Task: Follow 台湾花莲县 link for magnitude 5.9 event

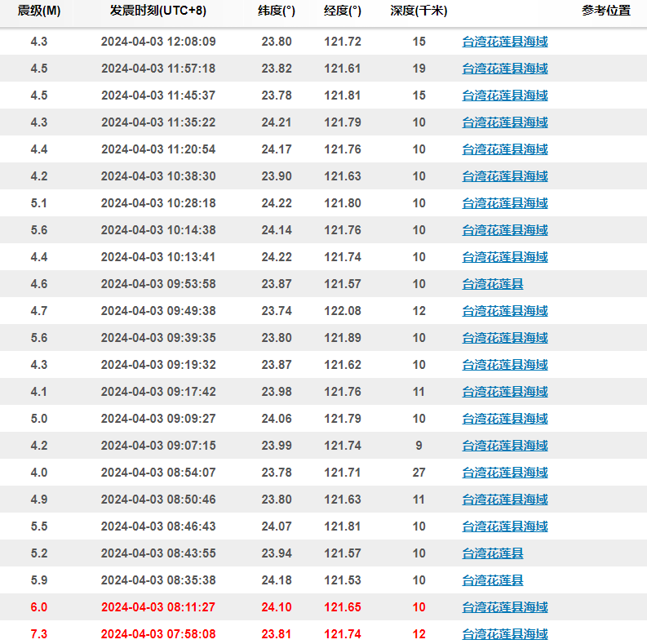Action: coord(493,580)
